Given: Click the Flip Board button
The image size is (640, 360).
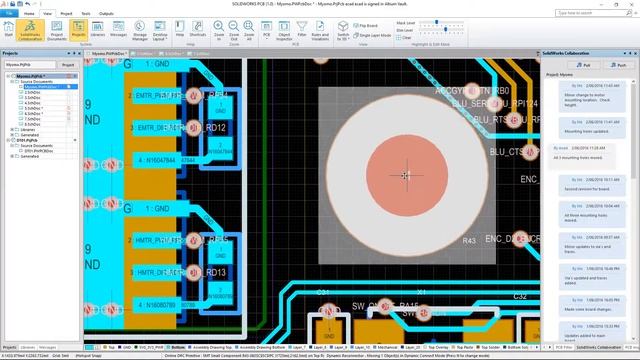Looking at the screenshot, I should (x=365, y=26).
